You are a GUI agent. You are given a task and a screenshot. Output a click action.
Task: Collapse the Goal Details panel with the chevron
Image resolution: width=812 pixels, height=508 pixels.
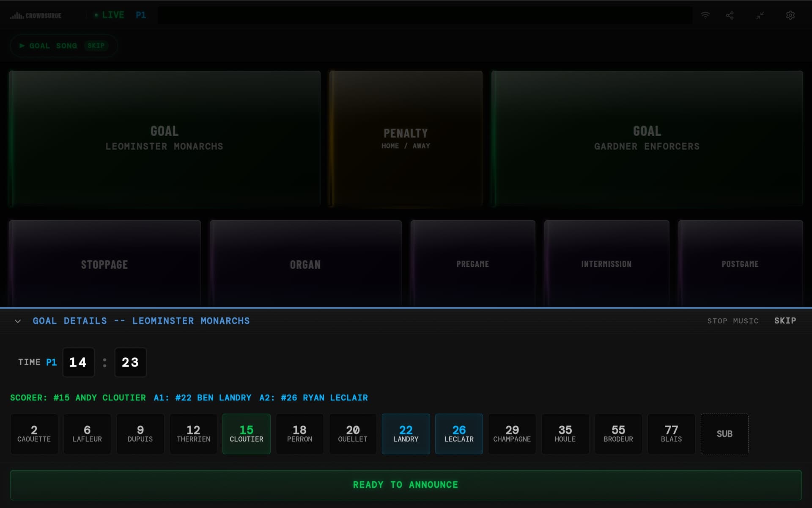pos(18,321)
